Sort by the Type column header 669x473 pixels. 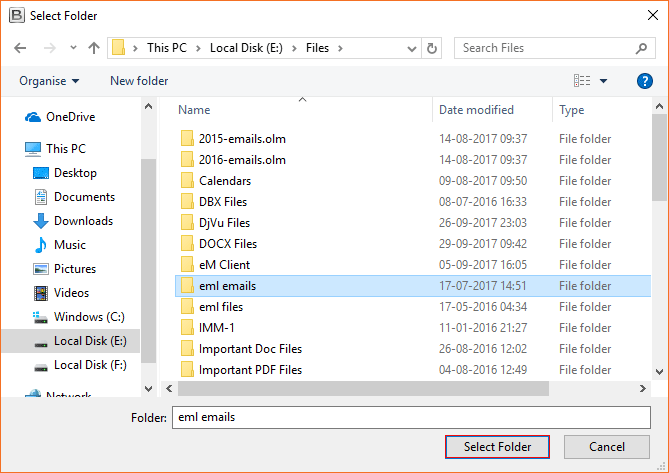pyautogui.click(x=571, y=110)
